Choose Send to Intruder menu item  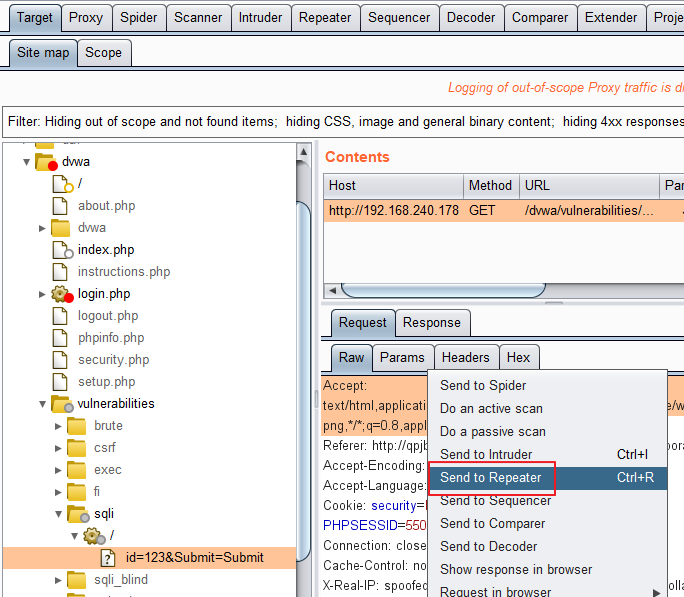548,455
